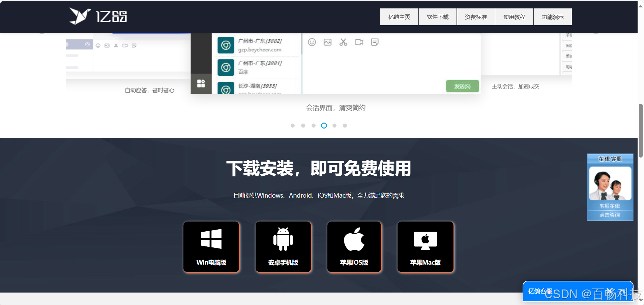Click the emoji smiley icon in chat toolbar
Image resolution: width=644 pixels, height=305 pixels.
[x=312, y=42]
